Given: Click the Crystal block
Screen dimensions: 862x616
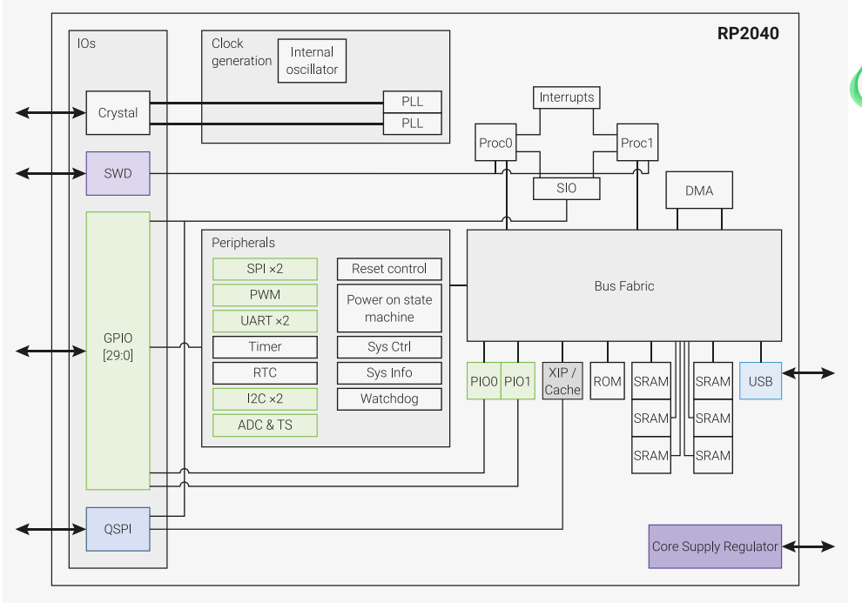Looking at the screenshot, I should click(118, 112).
